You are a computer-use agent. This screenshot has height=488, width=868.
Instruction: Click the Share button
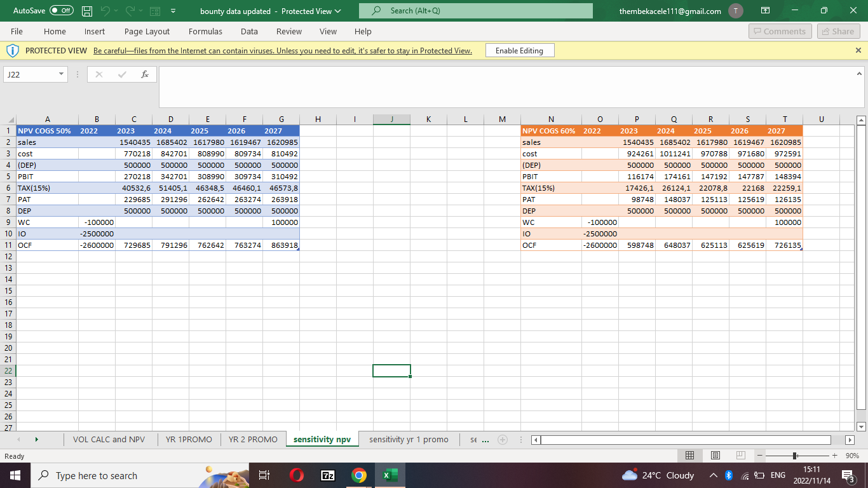(837, 31)
